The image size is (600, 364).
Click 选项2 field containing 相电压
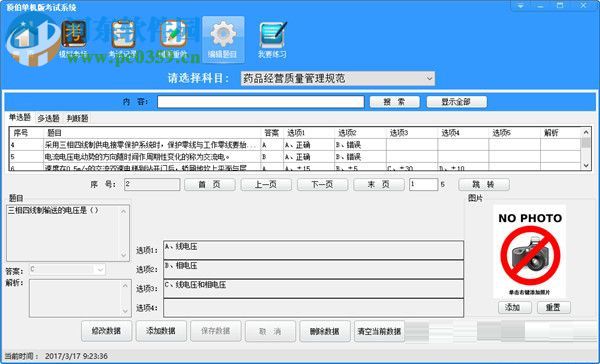313,269
